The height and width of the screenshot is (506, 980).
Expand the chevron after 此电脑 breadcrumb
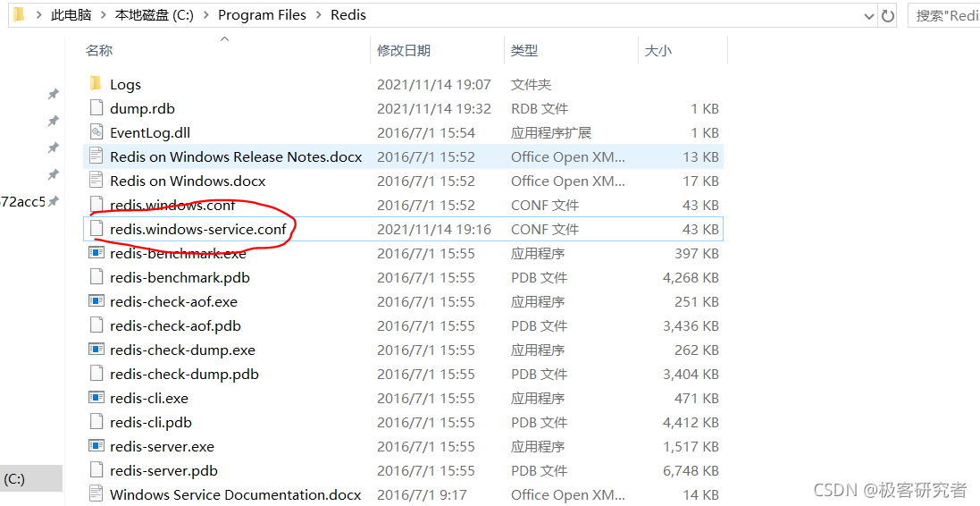103,15
